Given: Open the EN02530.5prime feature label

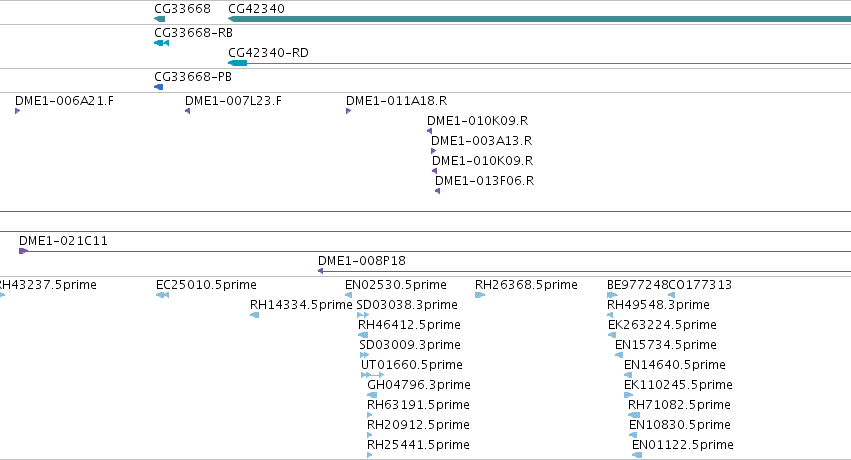Looking at the screenshot, I should [x=396, y=285].
